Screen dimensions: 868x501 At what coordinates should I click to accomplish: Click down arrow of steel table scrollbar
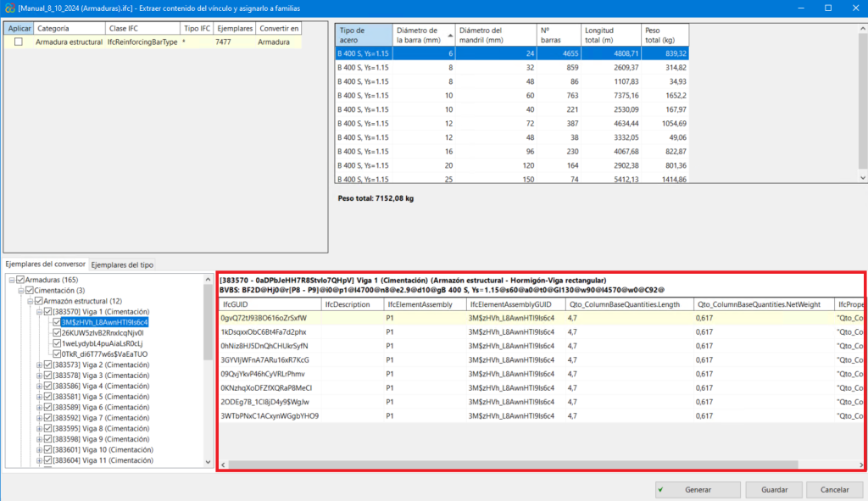[x=863, y=178]
